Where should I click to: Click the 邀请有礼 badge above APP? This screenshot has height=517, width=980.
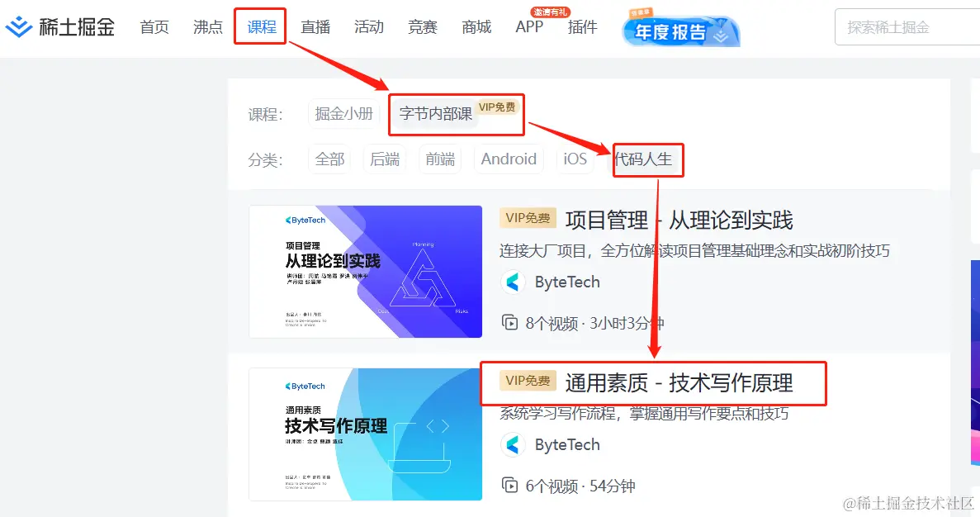(x=550, y=12)
